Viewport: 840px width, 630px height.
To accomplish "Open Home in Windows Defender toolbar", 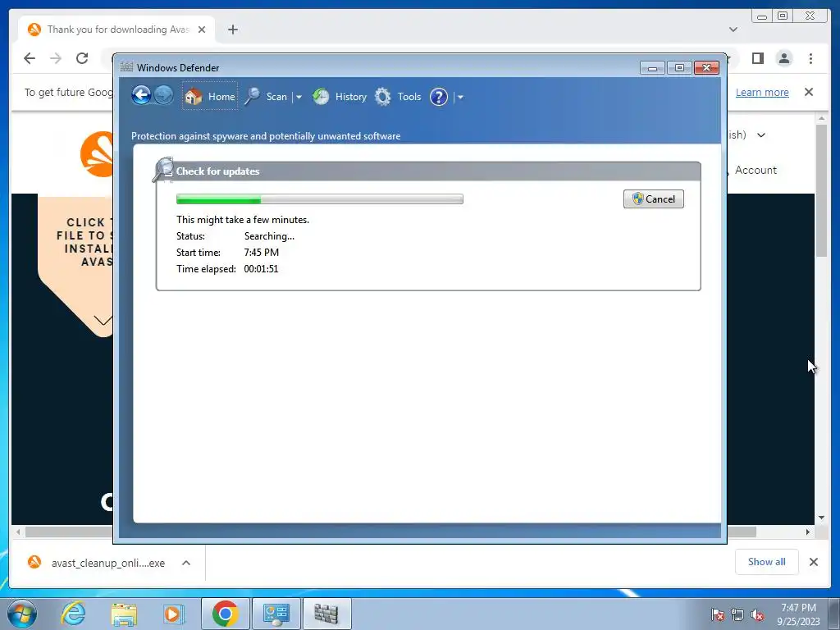I will pyautogui.click(x=210, y=97).
